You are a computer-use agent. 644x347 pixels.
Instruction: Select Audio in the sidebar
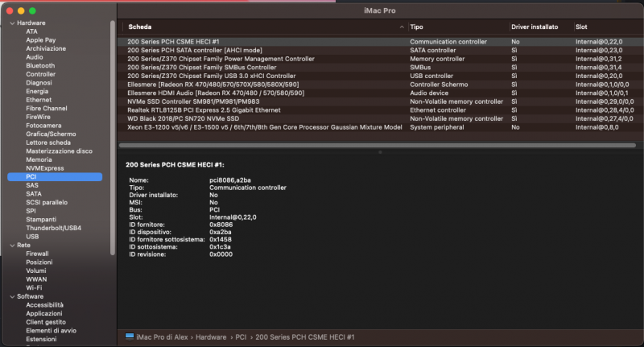35,57
